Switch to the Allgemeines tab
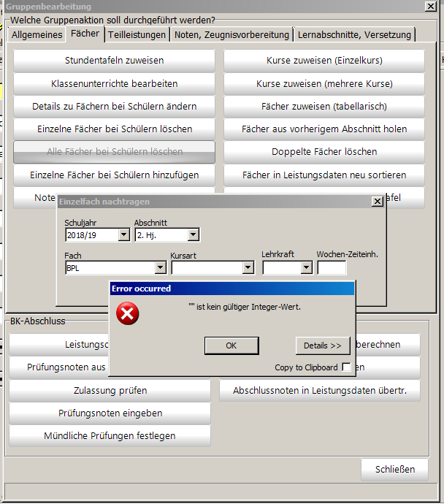Viewport: 444px width, 504px height. [37, 35]
